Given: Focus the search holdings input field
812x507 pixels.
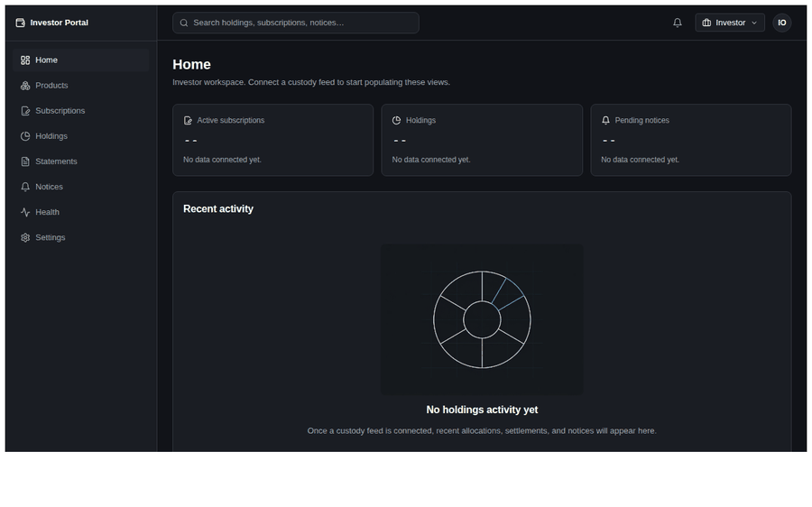Looking at the screenshot, I should tap(296, 23).
